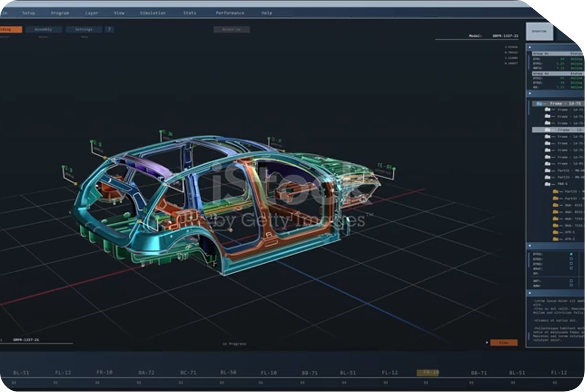
Task: Select the BC-71 item in bottom timeline
Action: (188, 373)
